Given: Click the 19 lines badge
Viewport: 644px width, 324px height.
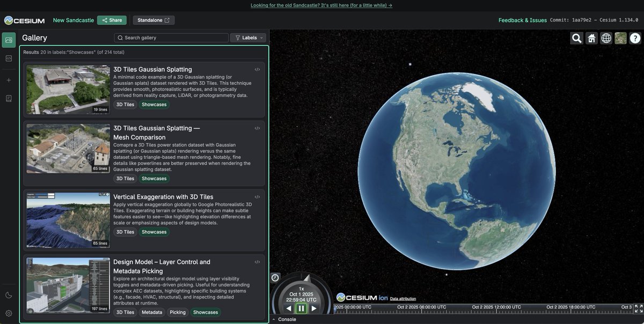Looking at the screenshot, I should pyautogui.click(x=100, y=109).
